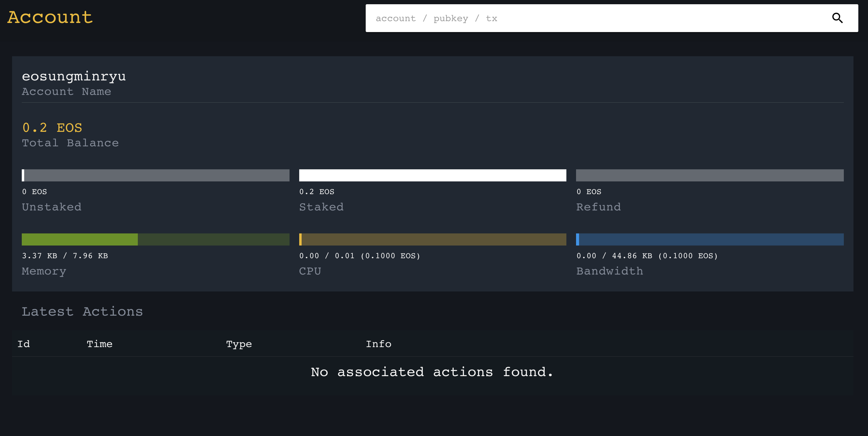The height and width of the screenshot is (436, 868).
Task: Click the gray Refund progress bar
Action: [x=710, y=175]
